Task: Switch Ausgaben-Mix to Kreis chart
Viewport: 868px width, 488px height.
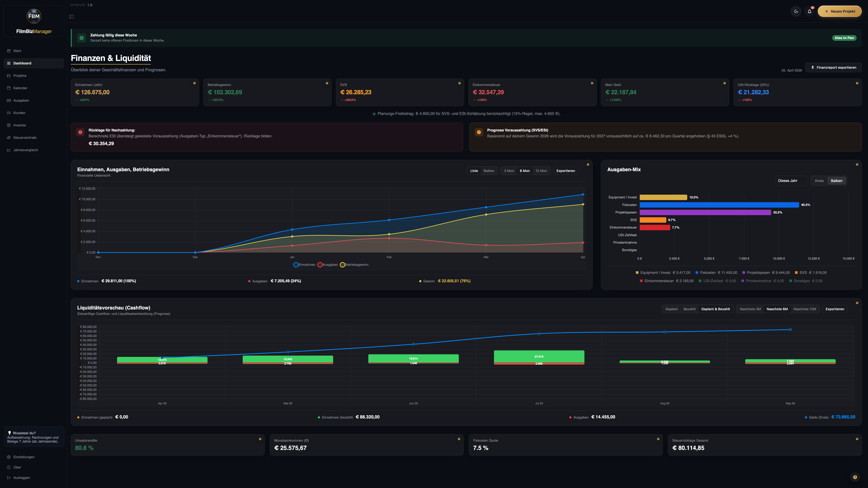Action: pyautogui.click(x=819, y=181)
